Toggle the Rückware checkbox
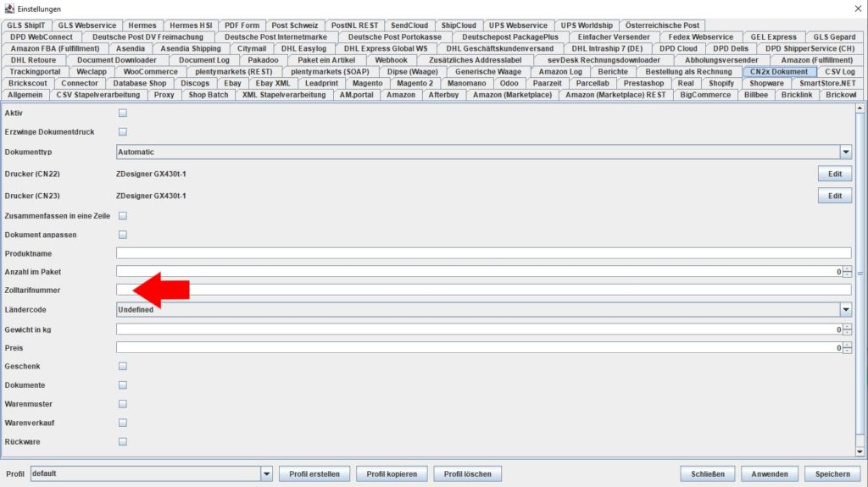 point(123,441)
